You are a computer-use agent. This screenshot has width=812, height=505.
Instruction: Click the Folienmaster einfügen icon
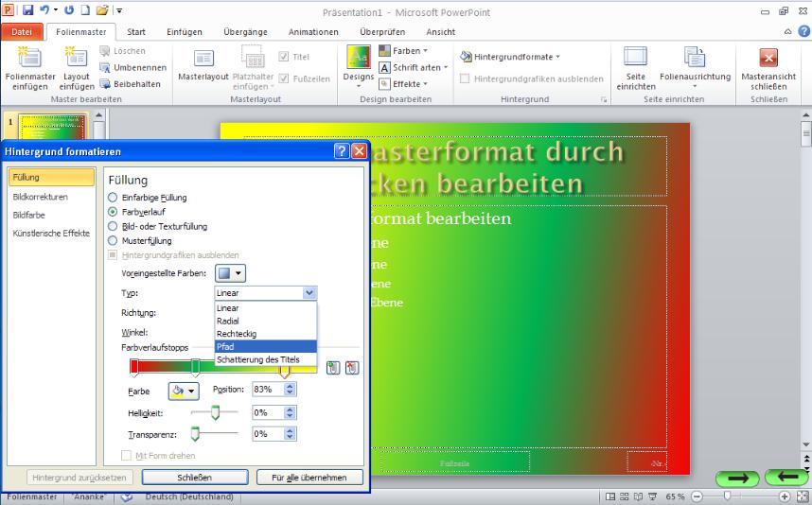30,58
